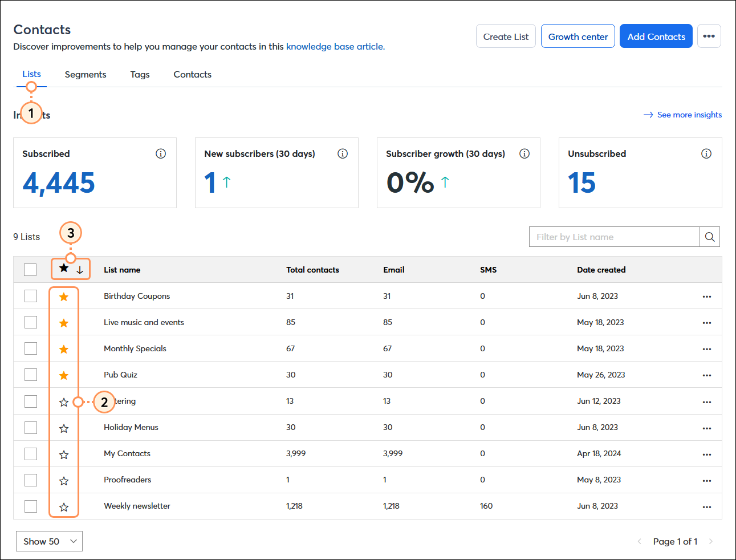This screenshot has width=736, height=560.
Task: Open actions menu for Holiday Menus row
Action: [x=707, y=428]
